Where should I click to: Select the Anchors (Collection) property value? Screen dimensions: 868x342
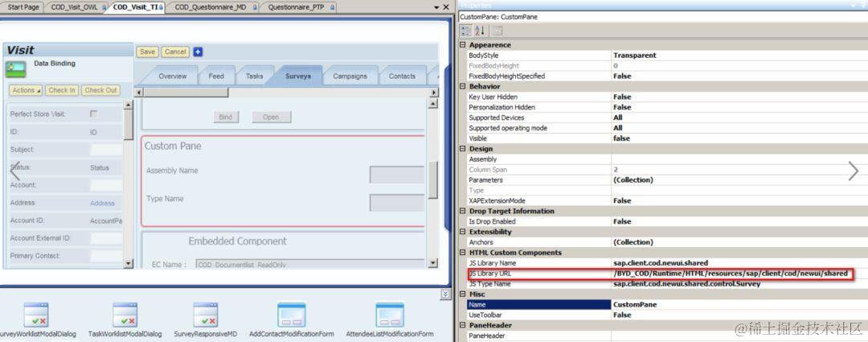pos(633,242)
